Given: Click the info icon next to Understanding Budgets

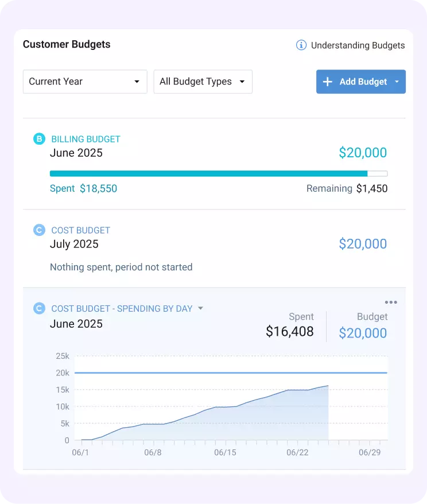Looking at the screenshot, I should (301, 45).
